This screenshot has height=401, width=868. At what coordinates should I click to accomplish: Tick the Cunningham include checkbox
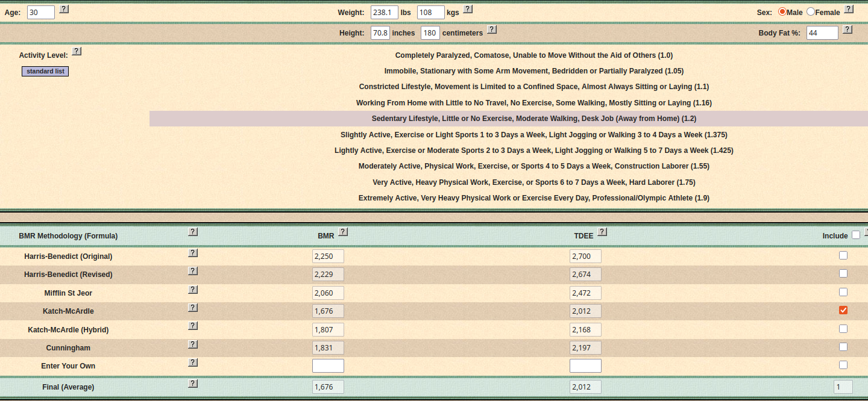[843, 347]
